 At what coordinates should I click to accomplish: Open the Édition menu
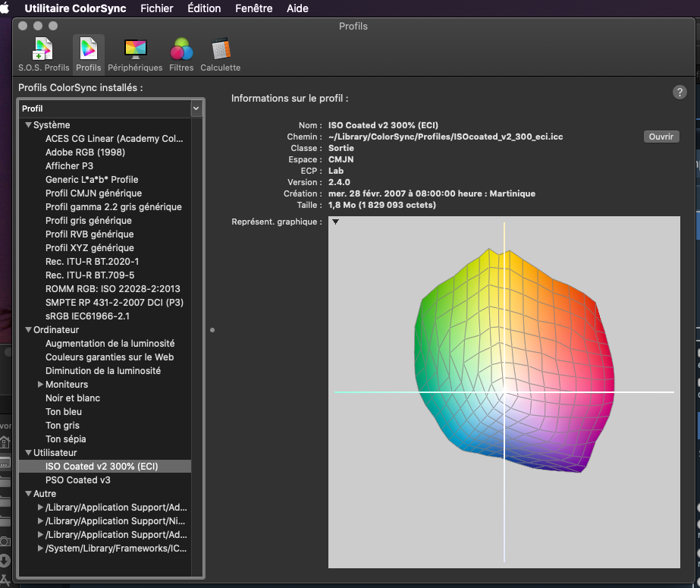(204, 8)
